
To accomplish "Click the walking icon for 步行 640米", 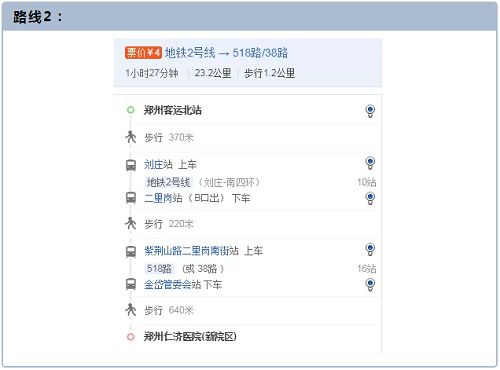I will 131,310.
